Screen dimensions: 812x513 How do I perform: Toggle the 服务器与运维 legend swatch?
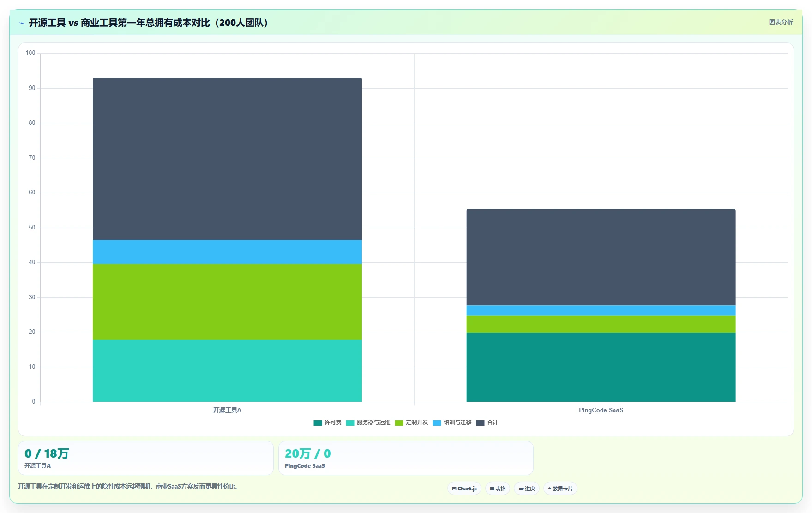[350, 423]
